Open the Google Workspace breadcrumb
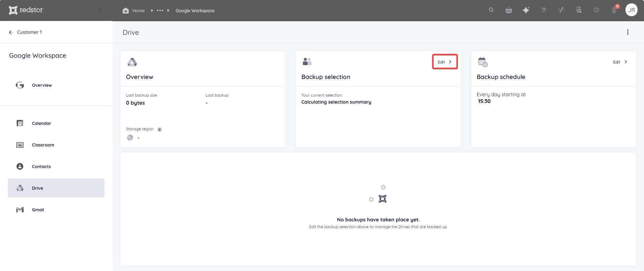 tap(195, 10)
